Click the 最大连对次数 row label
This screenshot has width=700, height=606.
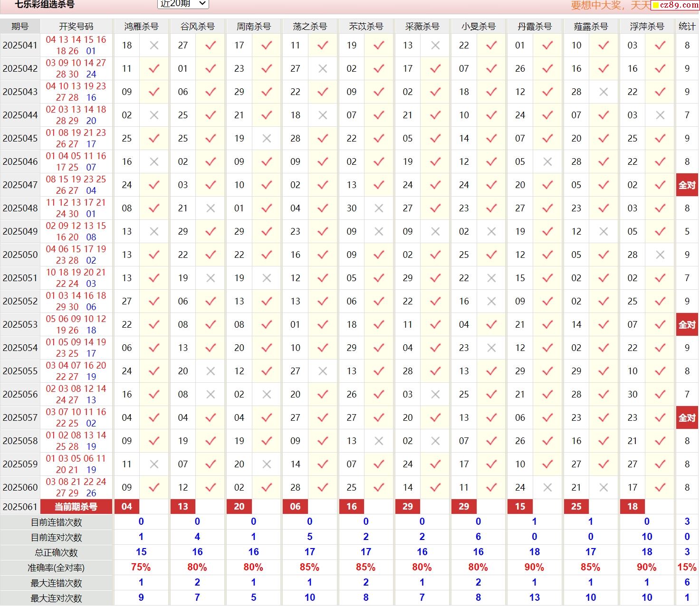point(57,598)
